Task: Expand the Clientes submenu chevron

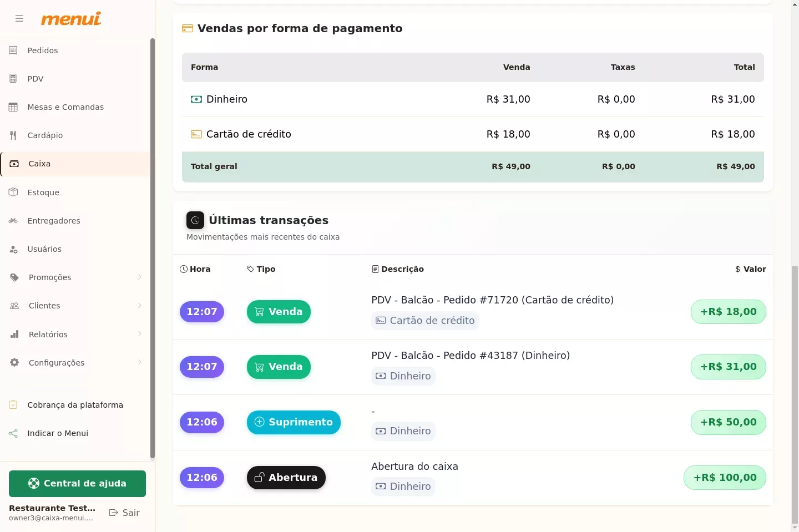Action: click(140, 306)
